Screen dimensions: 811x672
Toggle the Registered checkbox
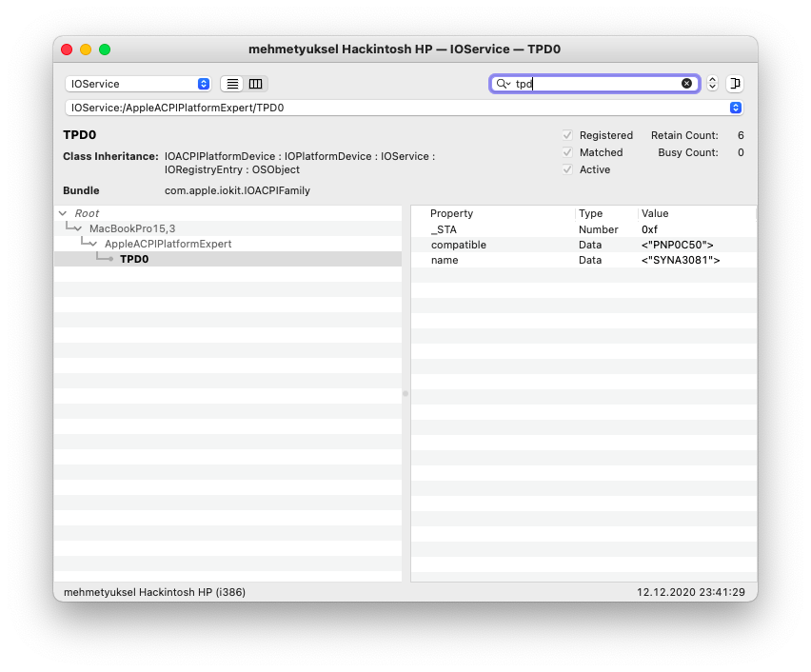568,135
